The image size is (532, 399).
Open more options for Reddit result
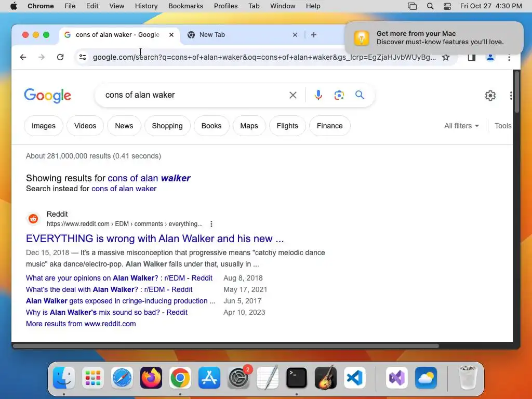coord(211,224)
